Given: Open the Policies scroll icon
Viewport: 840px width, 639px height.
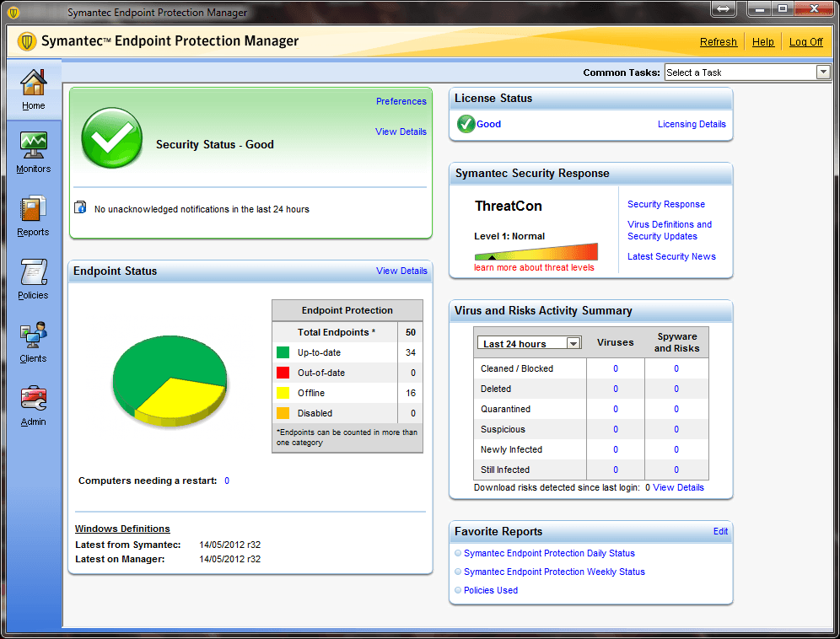Looking at the screenshot, I should 33,271.
